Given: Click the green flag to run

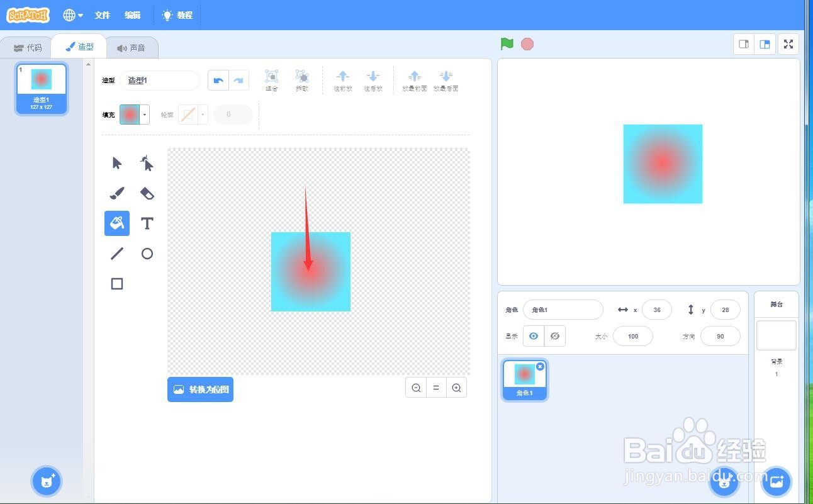Looking at the screenshot, I should pos(507,44).
